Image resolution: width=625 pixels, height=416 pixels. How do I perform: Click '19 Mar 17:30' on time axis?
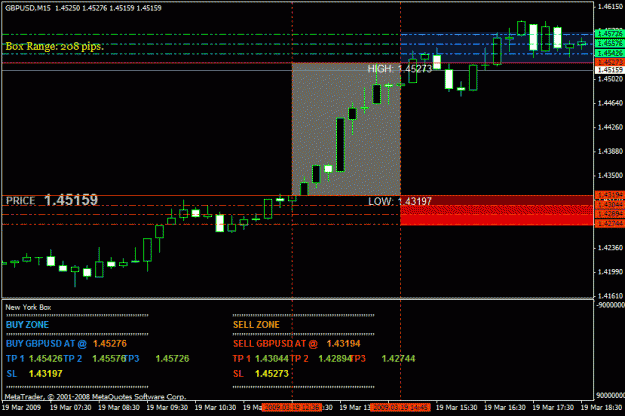pyautogui.click(x=553, y=408)
